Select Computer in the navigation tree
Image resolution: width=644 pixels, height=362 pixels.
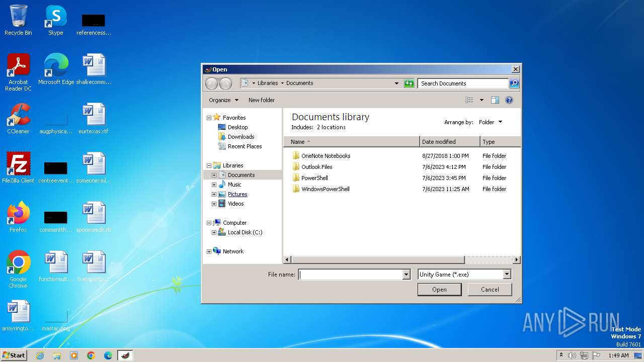pos(234,223)
